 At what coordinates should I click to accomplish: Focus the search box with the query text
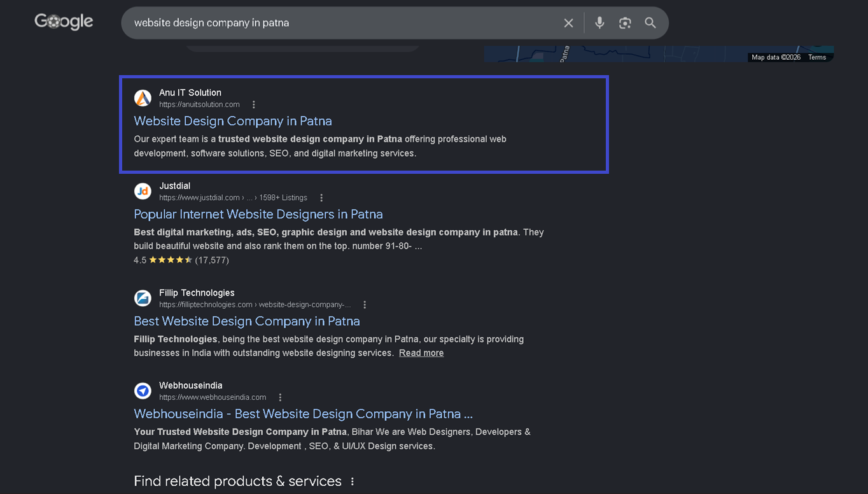(x=344, y=23)
